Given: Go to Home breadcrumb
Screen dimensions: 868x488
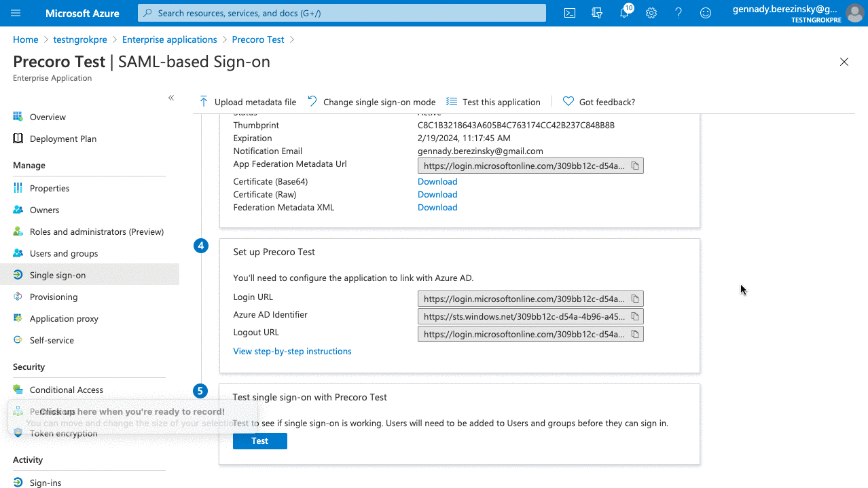Looking at the screenshot, I should (x=26, y=39).
